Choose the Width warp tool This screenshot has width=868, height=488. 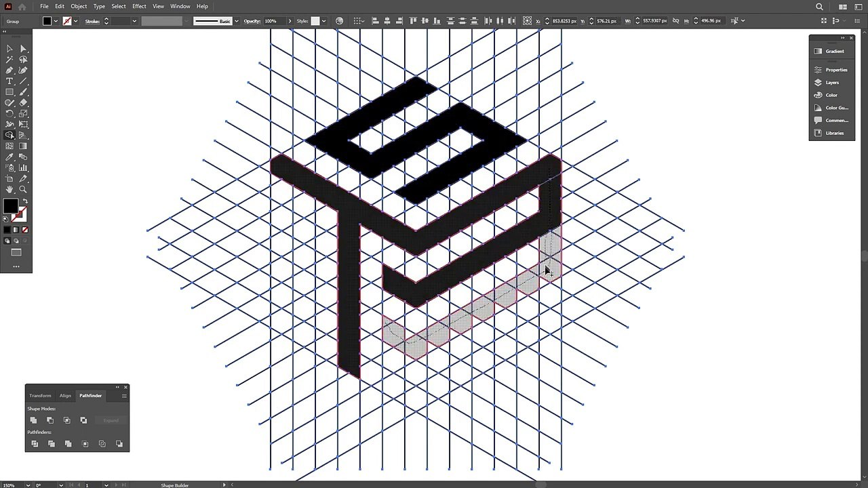9,125
